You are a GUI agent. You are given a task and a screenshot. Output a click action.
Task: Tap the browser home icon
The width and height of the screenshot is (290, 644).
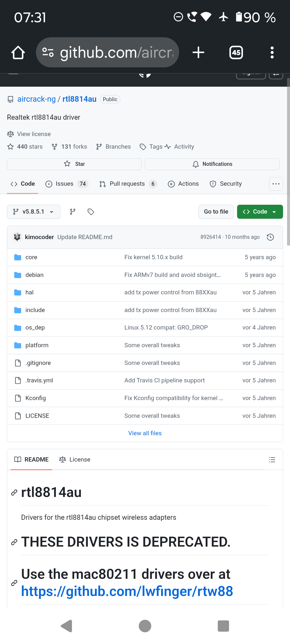point(18,53)
